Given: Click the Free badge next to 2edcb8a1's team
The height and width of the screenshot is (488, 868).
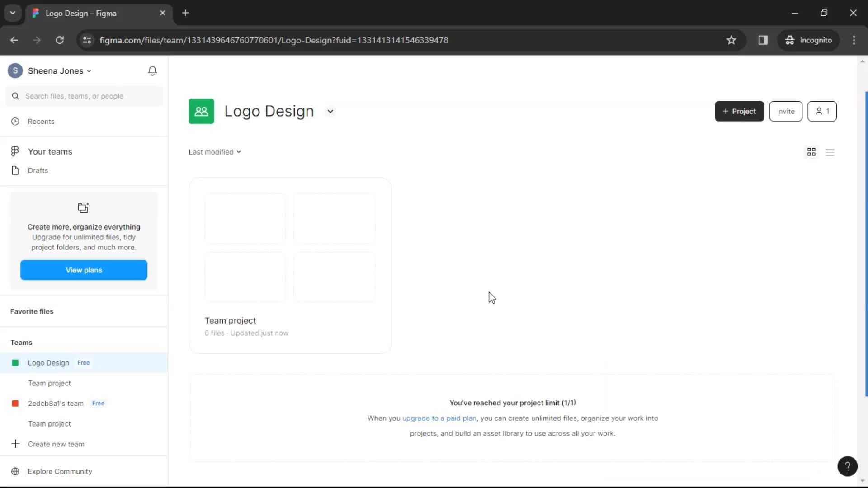Looking at the screenshot, I should (x=98, y=404).
